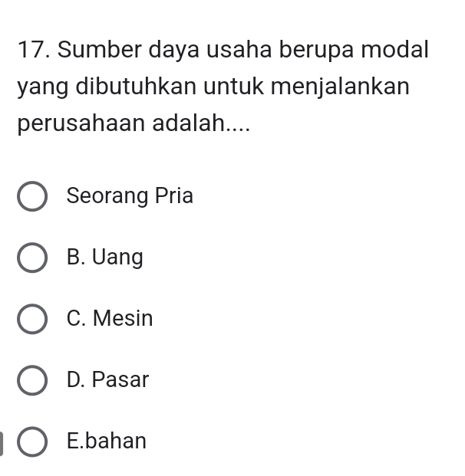This screenshot has width=465, height=476.
Task: Select the Seorang Pria radio button
Action: click(32, 196)
